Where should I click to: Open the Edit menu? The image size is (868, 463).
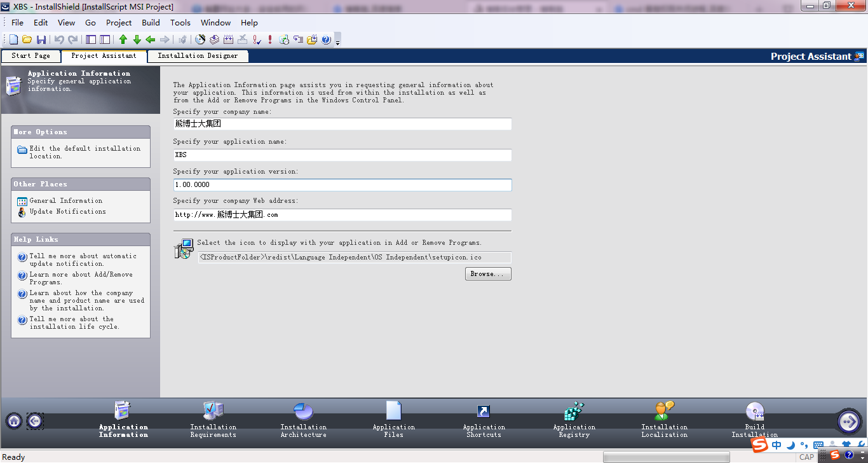pos(41,22)
